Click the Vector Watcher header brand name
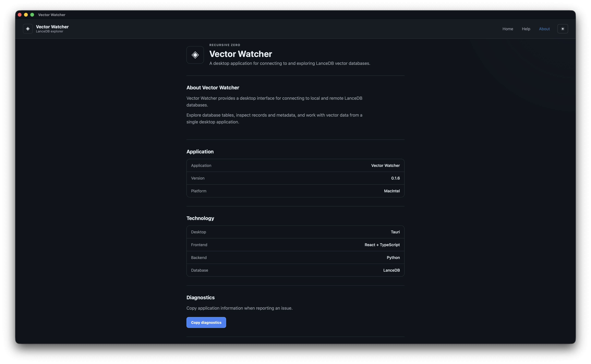The height and width of the screenshot is (364, 591). [52, 27]
